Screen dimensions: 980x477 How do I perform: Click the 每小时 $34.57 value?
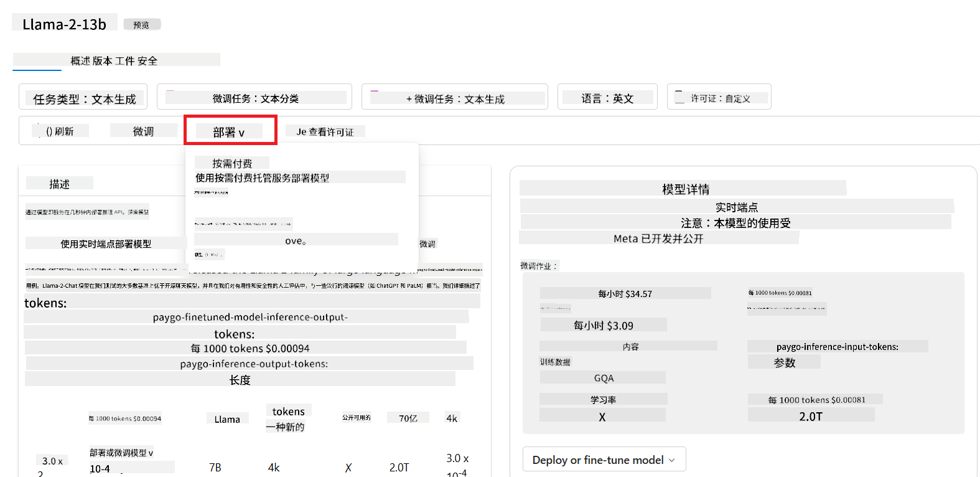tap(625, 293)
